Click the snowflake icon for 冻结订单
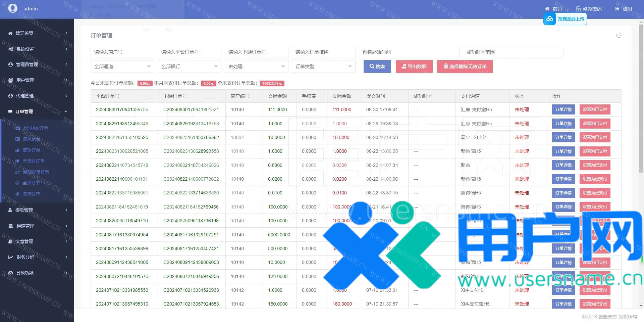 point(17,194)
